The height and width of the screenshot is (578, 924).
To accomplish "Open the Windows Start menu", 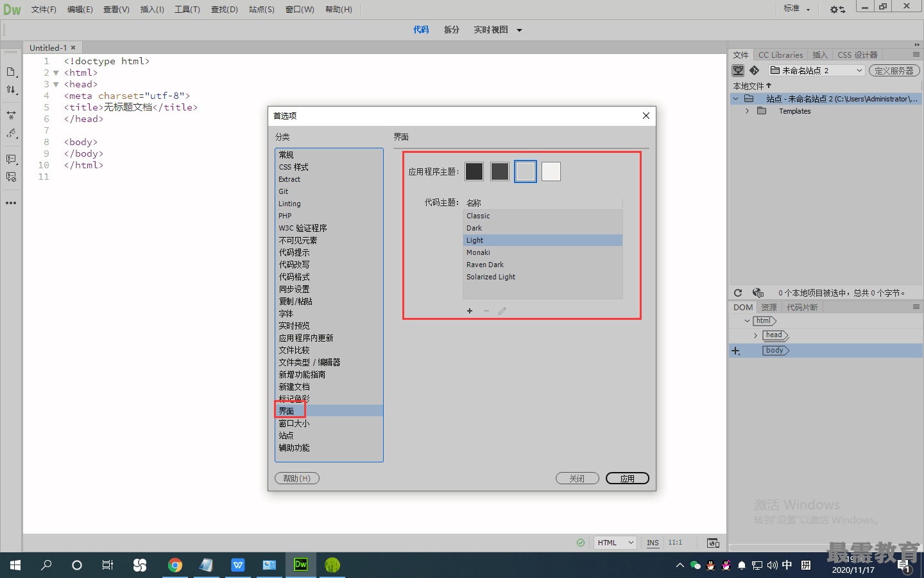I will click(x=15, y=565).
